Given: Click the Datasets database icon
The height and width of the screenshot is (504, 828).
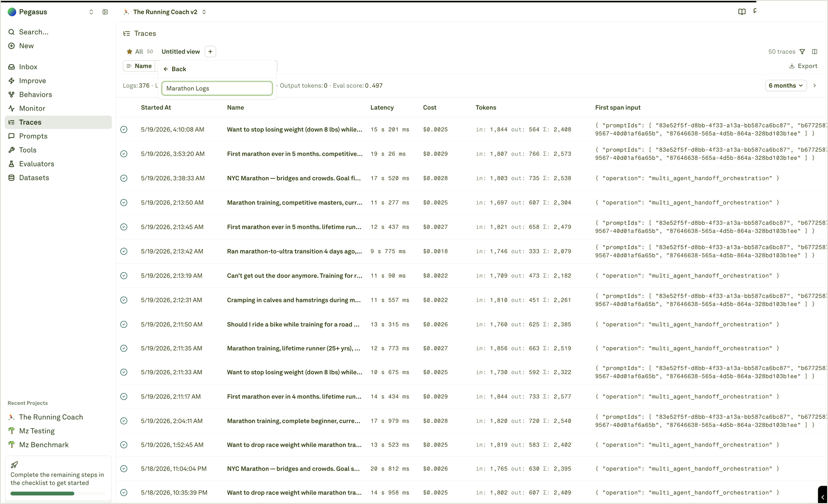Looking at the screenshot, I should click(11, 177).
